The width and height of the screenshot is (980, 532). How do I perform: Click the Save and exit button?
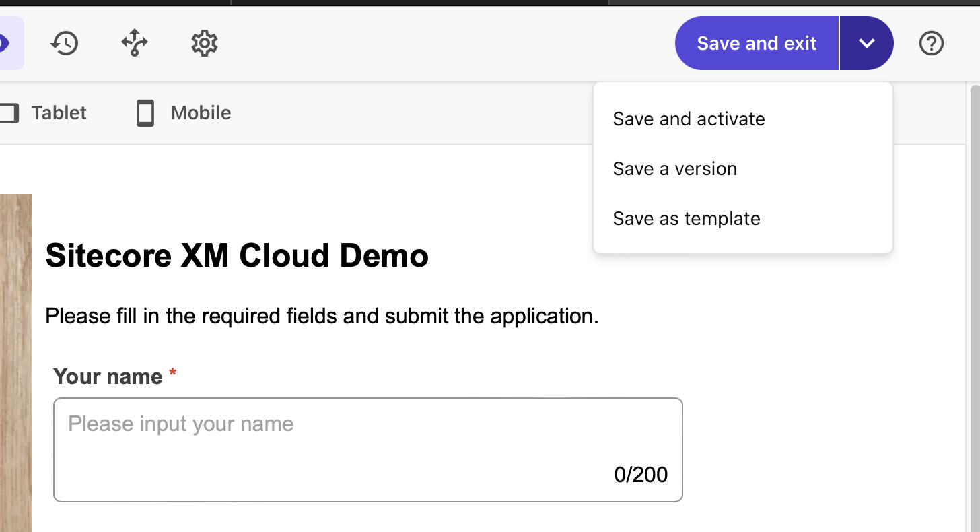[757, 43]
